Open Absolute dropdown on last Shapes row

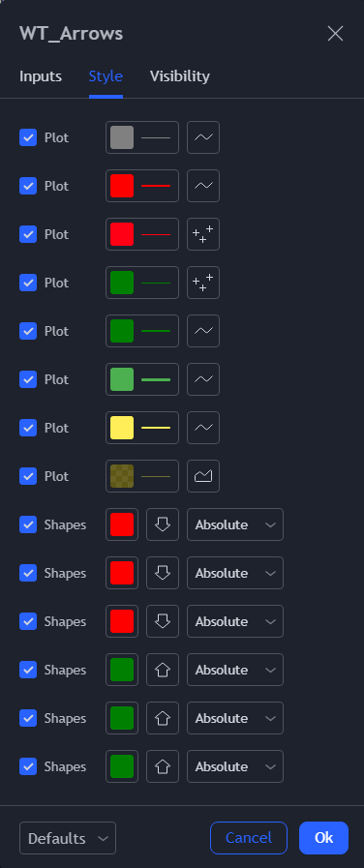pyautogui.click(x=235, y=766)
